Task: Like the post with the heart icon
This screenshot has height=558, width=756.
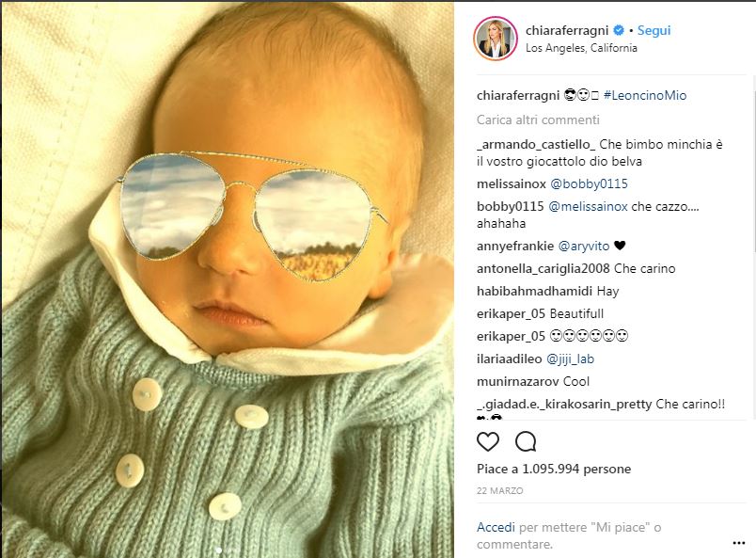Action: tap(488, 440)
